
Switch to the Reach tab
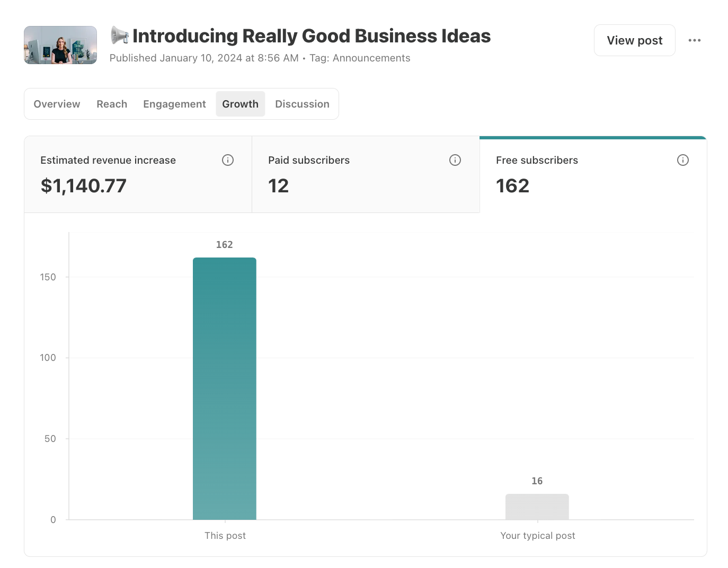[x=112, y=104]
